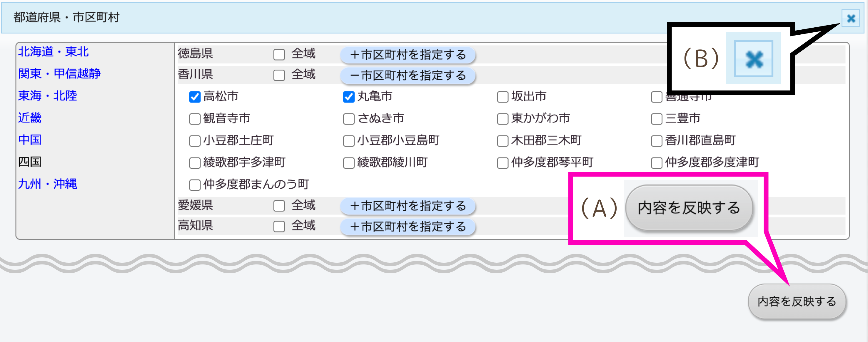Screen dimensions: 868x342
Task: Switch to 関東・甲信越静 region
Action: (59, 74)
